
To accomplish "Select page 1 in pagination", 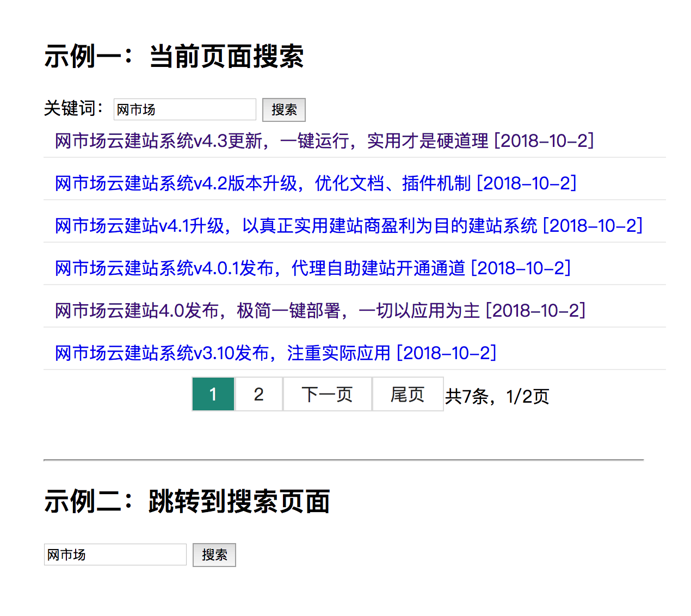I will [213, 394].
